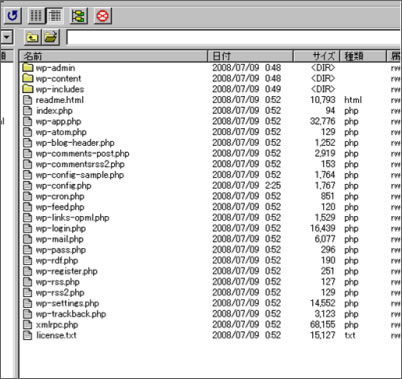This screenshot has width=402, height=379.
Task: Select the wp-links-opml.php file icon
Action: [28, 218]
